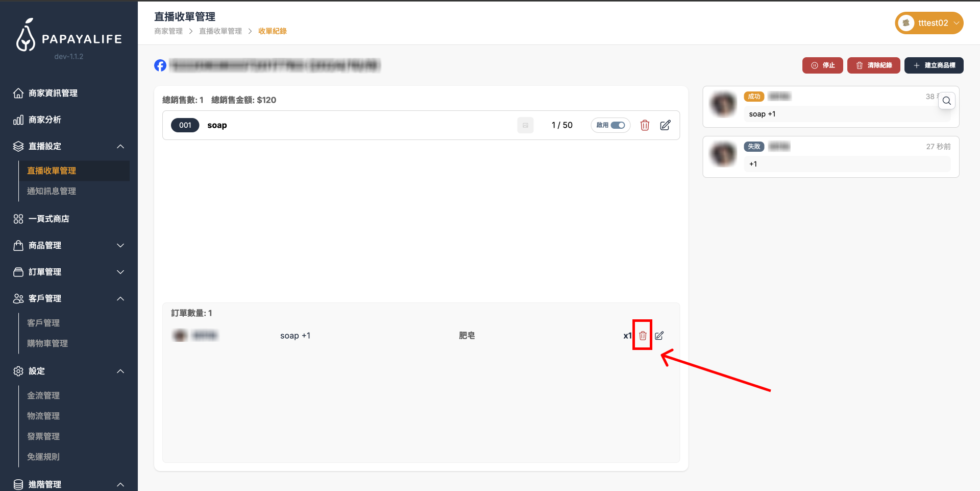Delete the soap product row
The image size is (980, 491).
[645, 125]
